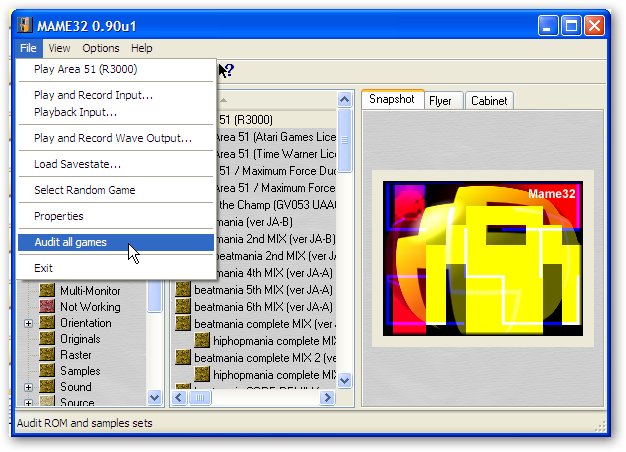Screen dimensions: 626x452
Task: Switch to the Snapshot tab
Action: (x=392, y=99)
